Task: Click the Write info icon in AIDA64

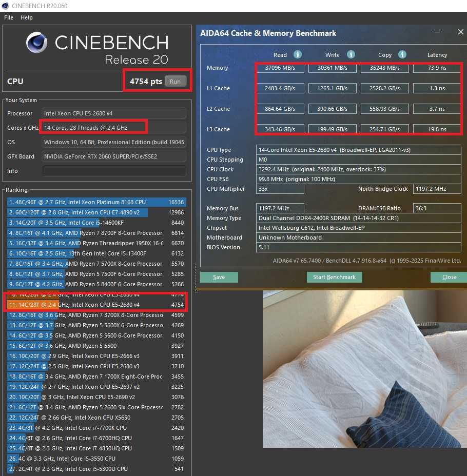Action: pos(351,55)
